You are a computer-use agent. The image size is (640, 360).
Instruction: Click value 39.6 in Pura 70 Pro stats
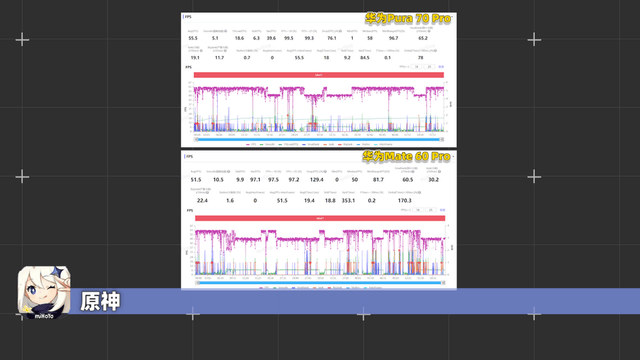(x=271, y=38)
